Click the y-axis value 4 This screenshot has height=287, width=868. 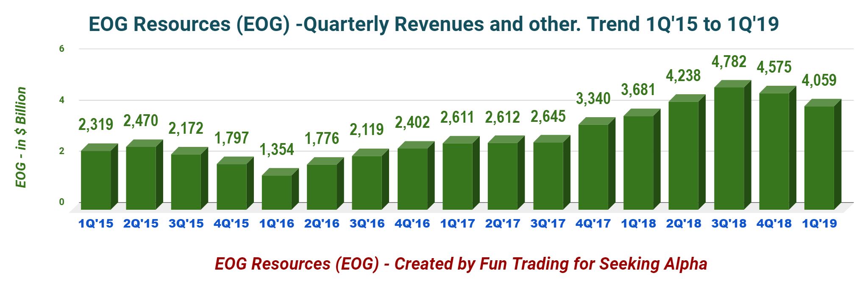(x=61, y=100)
